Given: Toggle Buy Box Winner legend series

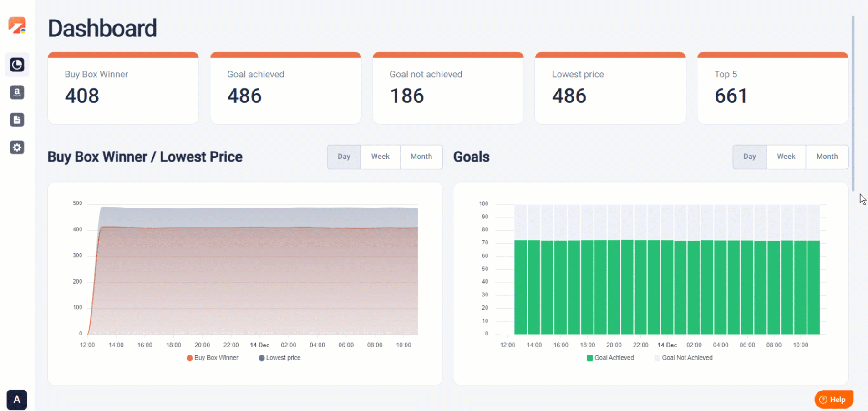Looking at the screenshot, I should (213, 358).
